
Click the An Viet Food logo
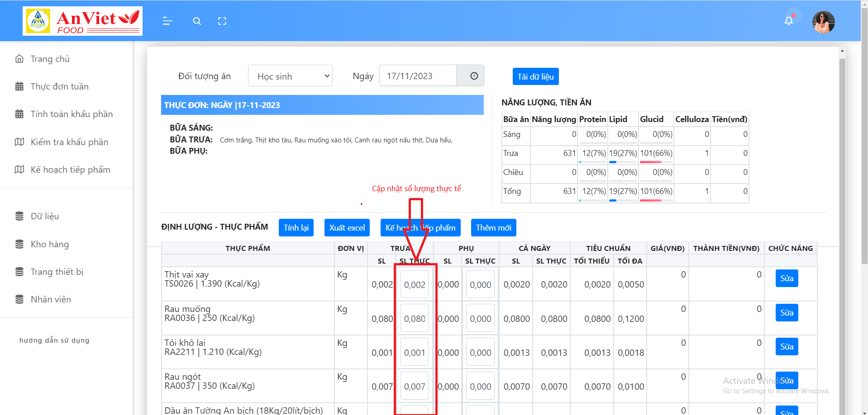click(x=83, y=21)
